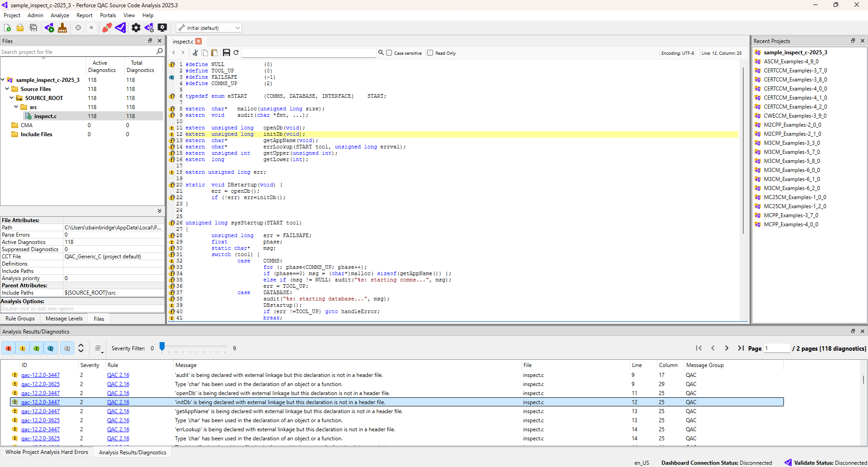Enable the Case sensitive checkbox
Viewport: 868px width, 467px height.
click(x=389, y=53)
